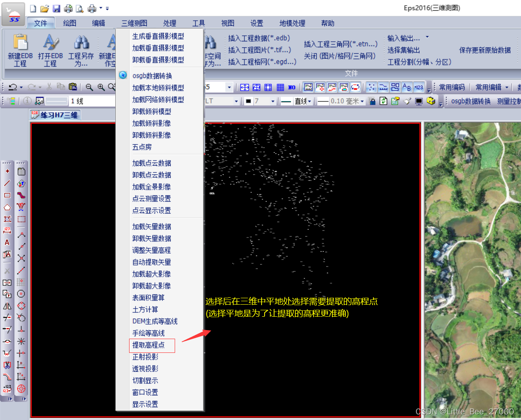Click the dashed rectangle selection tool
Image resolution: width=521 pixels, height=420 pixels.
click(x=21, y=219)
